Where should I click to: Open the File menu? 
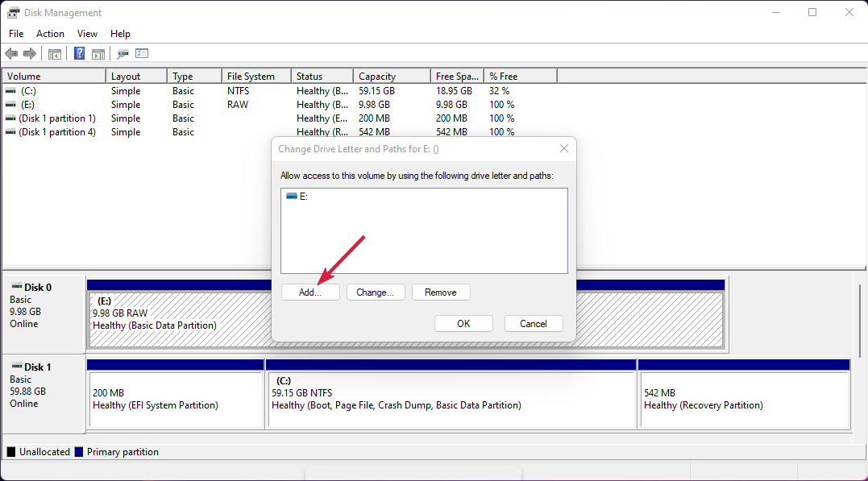click(16, 34)
